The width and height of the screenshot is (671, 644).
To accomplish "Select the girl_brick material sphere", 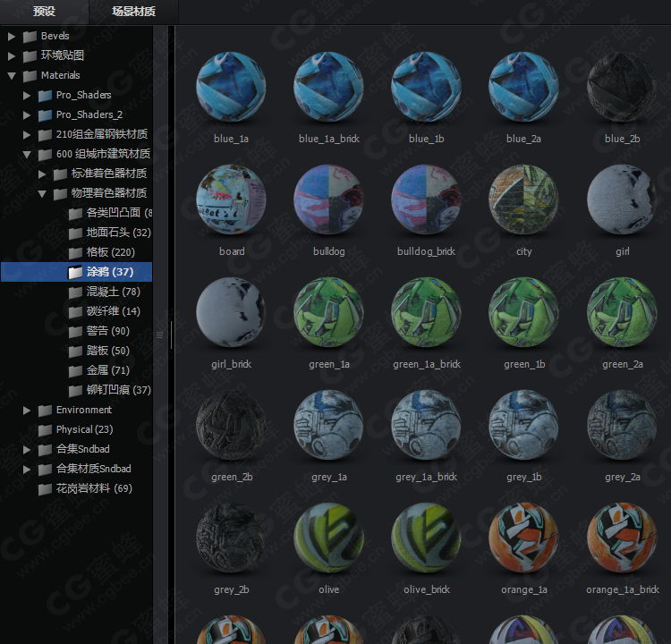I will tap(231, 312).
